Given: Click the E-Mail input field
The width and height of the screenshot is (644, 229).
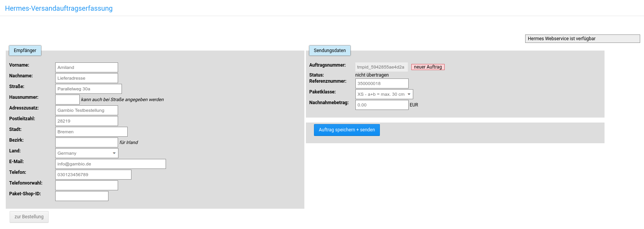Looking at the screenshot, I should coord(110,164).
